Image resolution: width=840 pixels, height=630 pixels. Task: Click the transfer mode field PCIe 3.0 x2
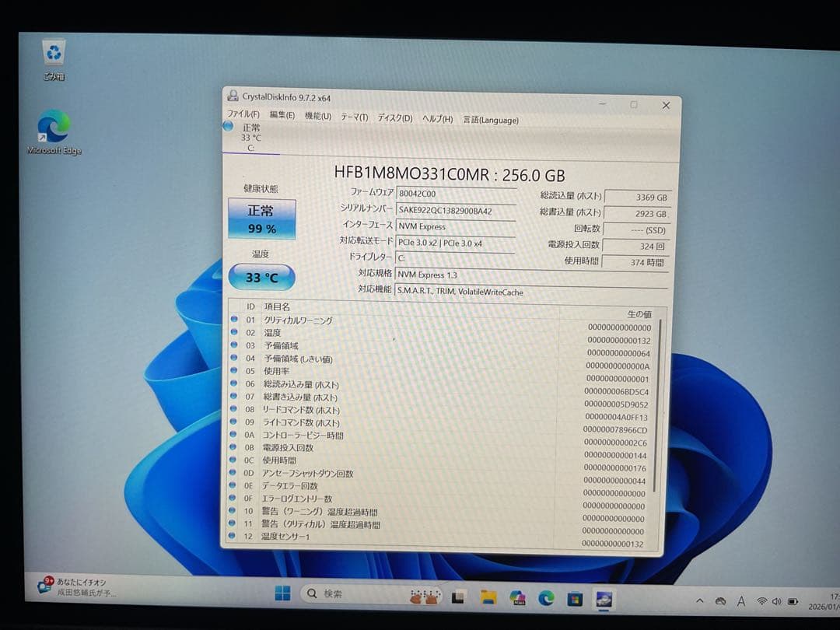coord(455,243)
